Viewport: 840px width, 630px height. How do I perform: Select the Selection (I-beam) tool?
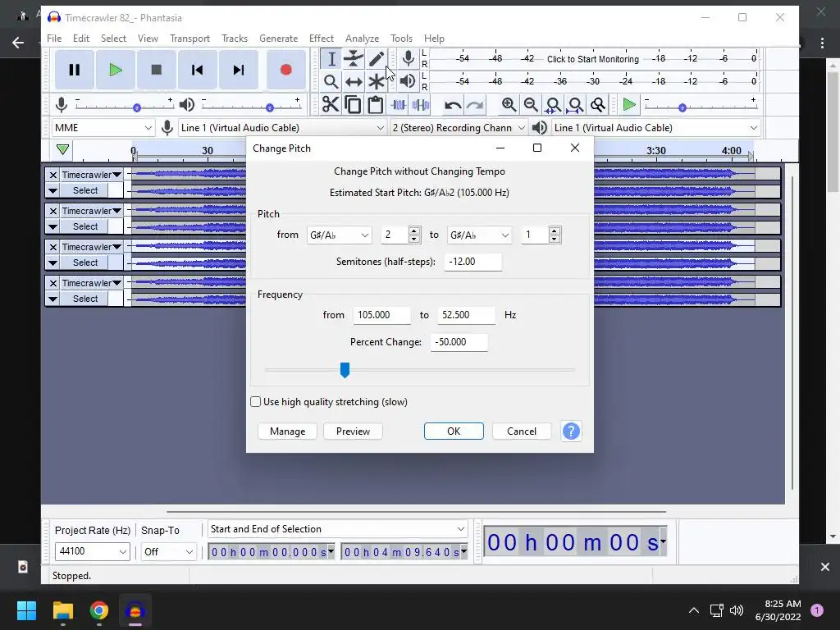coord(331,59)
